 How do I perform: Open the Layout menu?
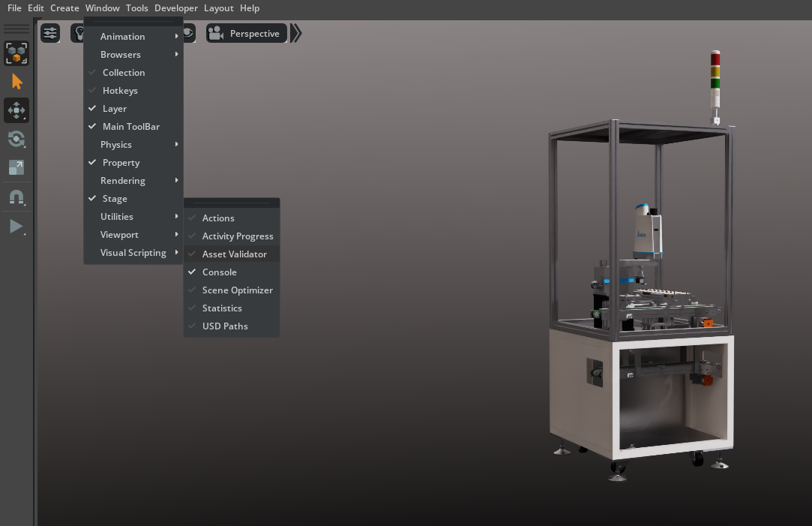point(219,8)
